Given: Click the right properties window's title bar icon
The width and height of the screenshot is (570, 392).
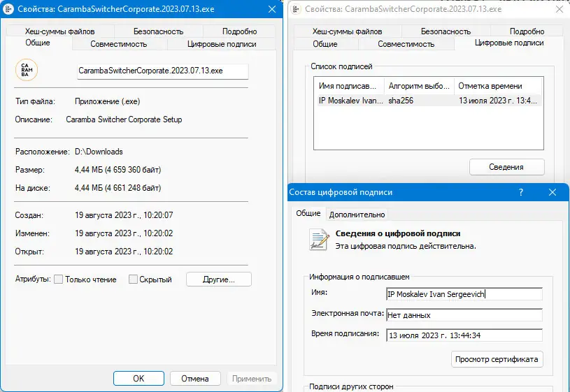Looking at the screenshot, I should tap(297, 9).
